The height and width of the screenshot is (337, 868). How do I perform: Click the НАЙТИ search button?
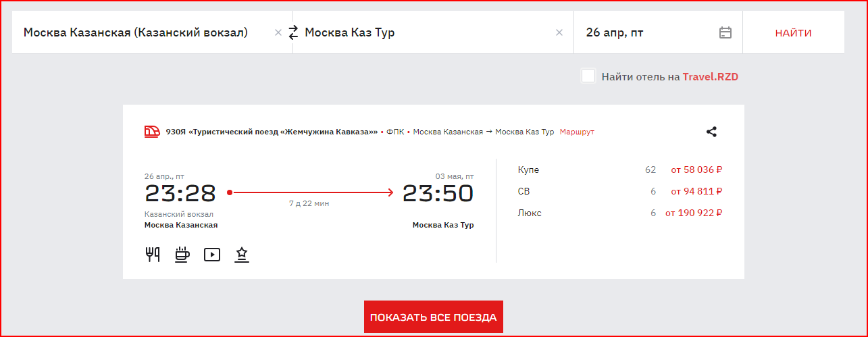tap(794, 32)
